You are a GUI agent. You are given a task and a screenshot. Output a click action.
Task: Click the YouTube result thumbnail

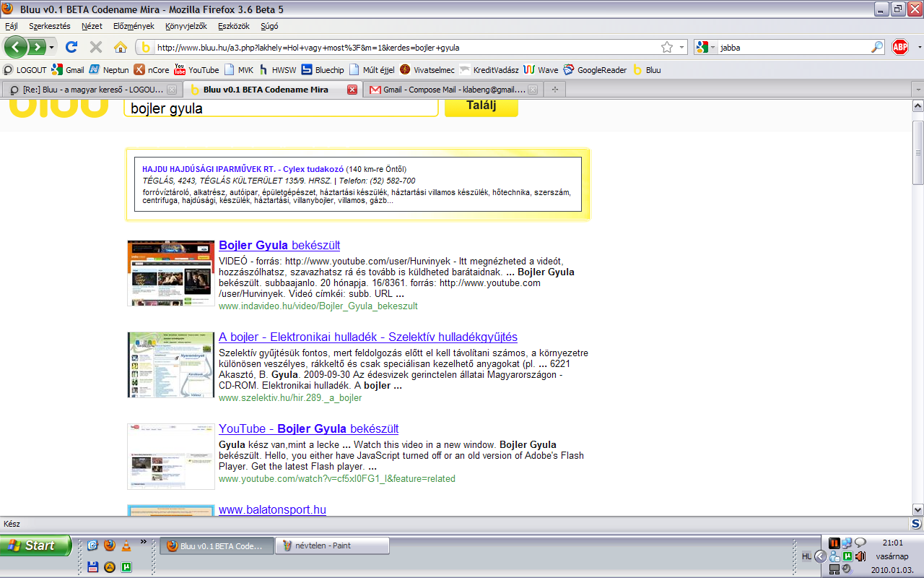(x=171, y=457)
